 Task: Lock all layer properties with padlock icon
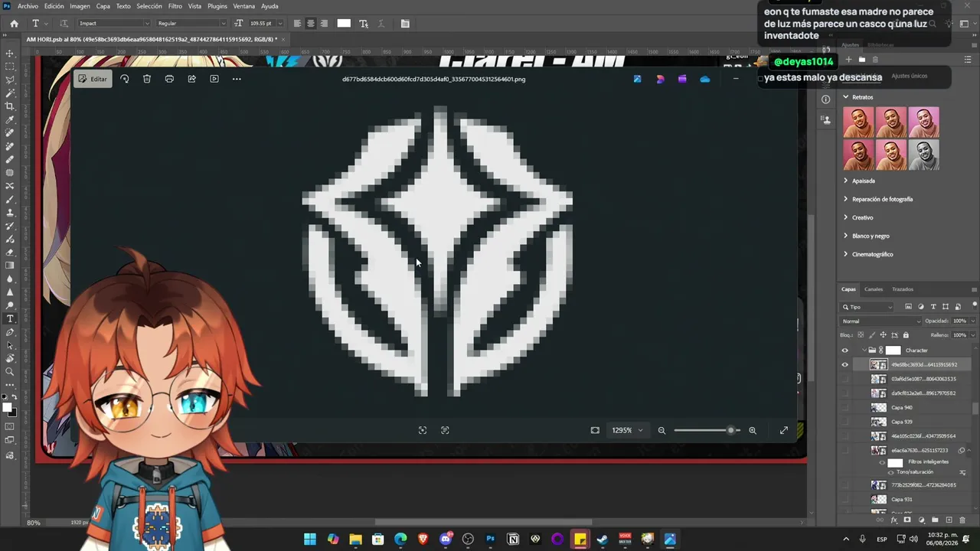click(906, 335)
